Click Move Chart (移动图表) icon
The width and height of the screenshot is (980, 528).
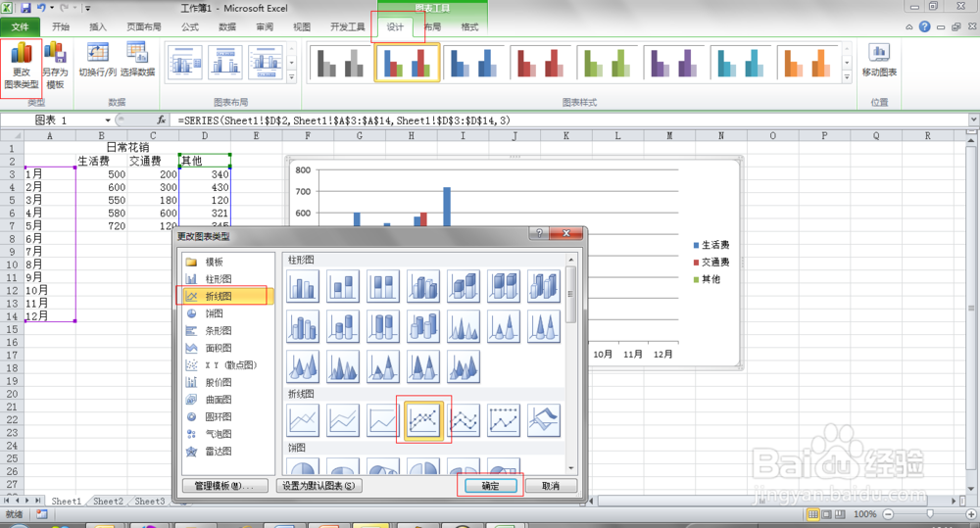click(x=879, y=60)
